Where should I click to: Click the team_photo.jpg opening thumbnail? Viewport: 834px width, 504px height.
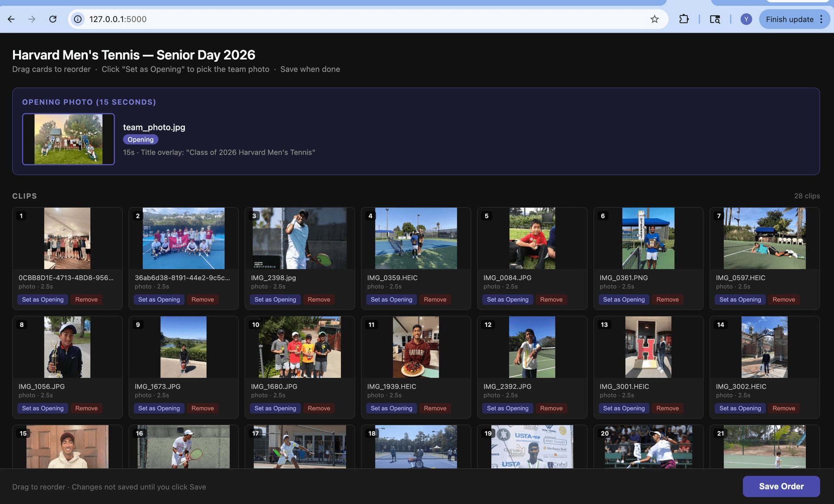tap(68, 139)
